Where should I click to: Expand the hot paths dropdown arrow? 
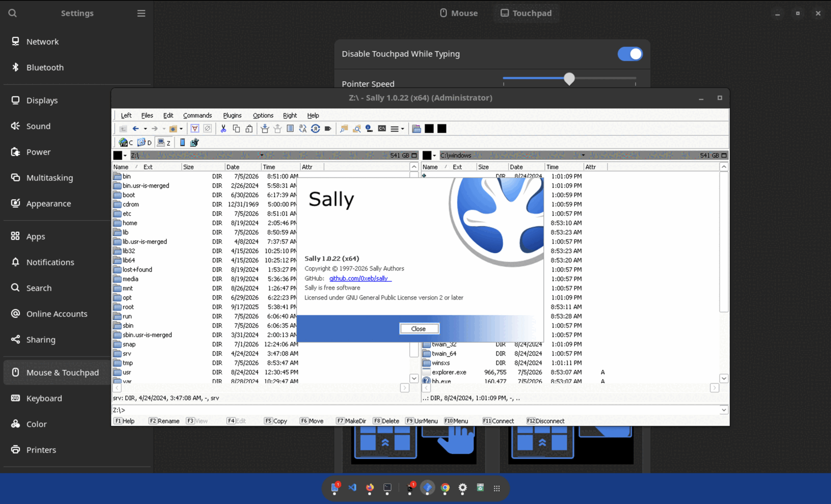click(x=181, y=129)
